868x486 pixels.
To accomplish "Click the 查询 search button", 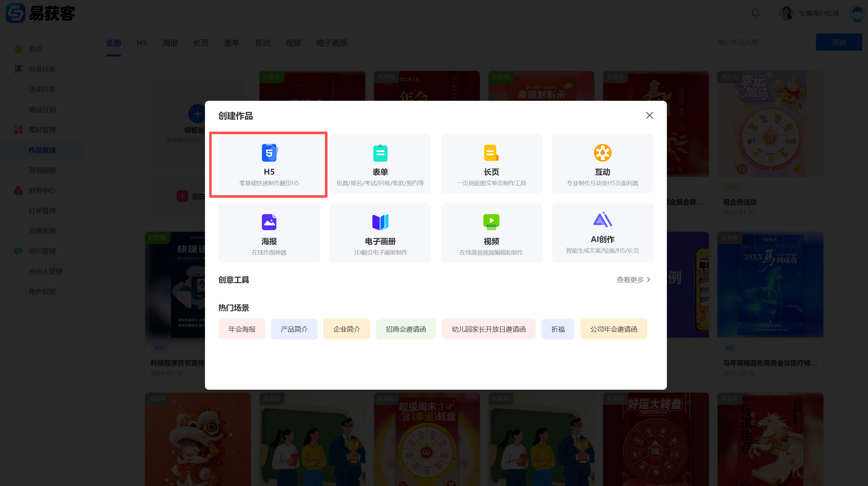I will (838, 42).
